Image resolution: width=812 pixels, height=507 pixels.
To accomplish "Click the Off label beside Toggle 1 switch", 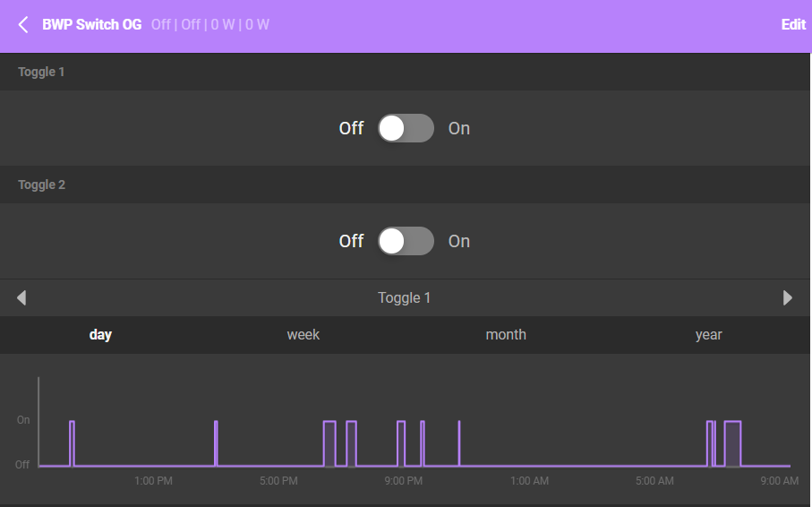I will 351,128.
